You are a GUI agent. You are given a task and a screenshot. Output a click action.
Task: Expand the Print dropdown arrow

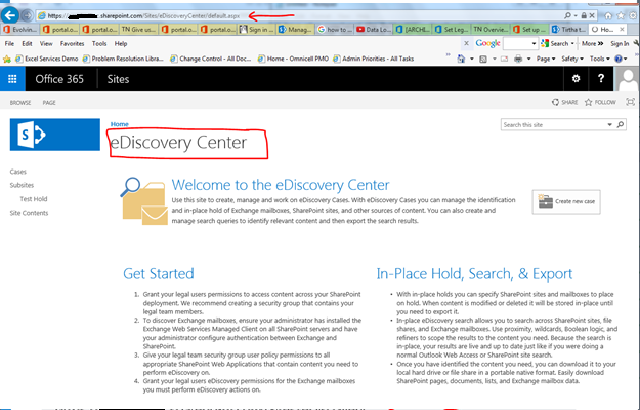coord(528,59)
